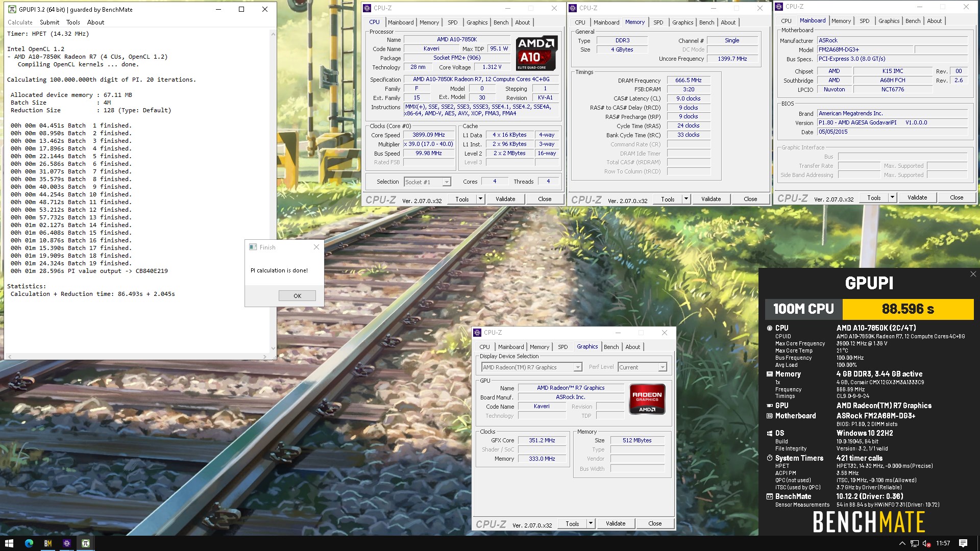Click GPUPI window title icon
The width and height of the screenshot is (980, 551).
pos(12,9)
